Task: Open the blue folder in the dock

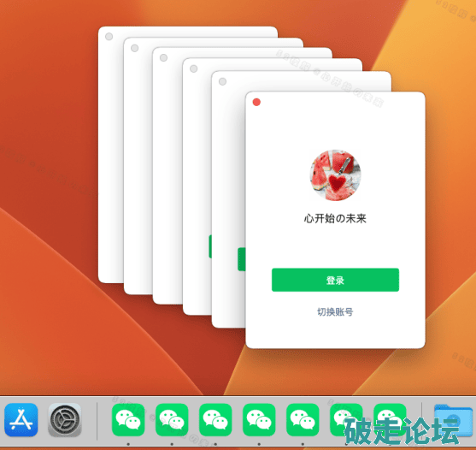Action: tap(453, 419)
